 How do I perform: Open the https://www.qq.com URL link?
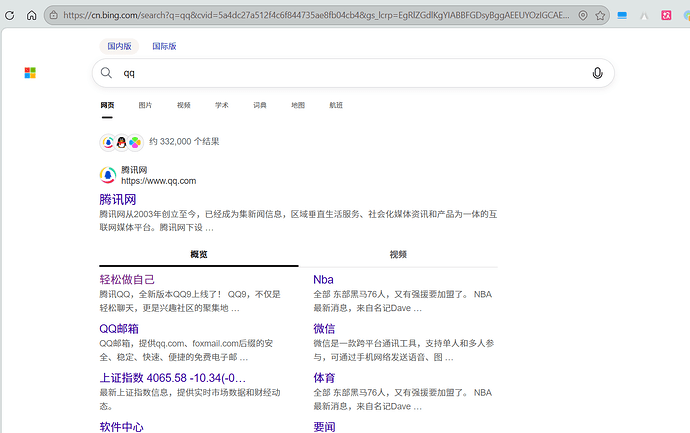click(x=158, y=181)
